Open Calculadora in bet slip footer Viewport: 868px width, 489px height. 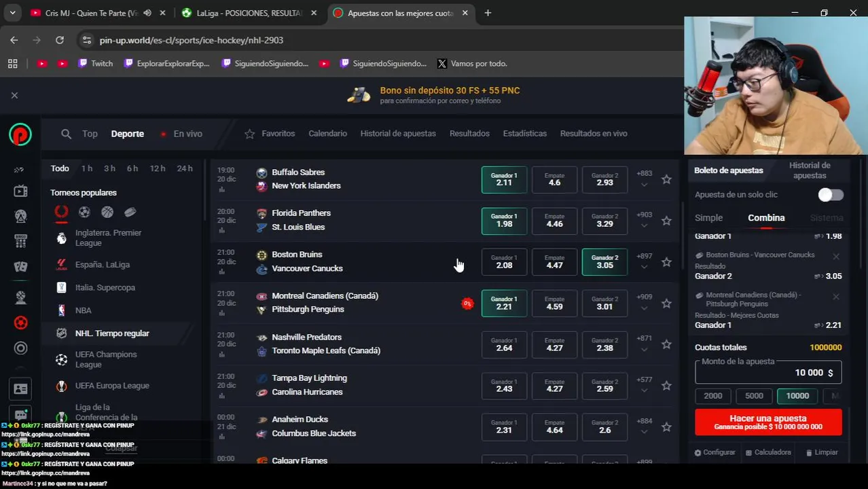768,452
